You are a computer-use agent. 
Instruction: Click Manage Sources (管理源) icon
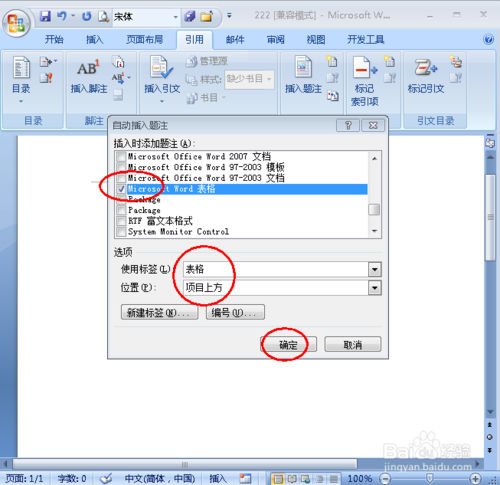point(206,61)
